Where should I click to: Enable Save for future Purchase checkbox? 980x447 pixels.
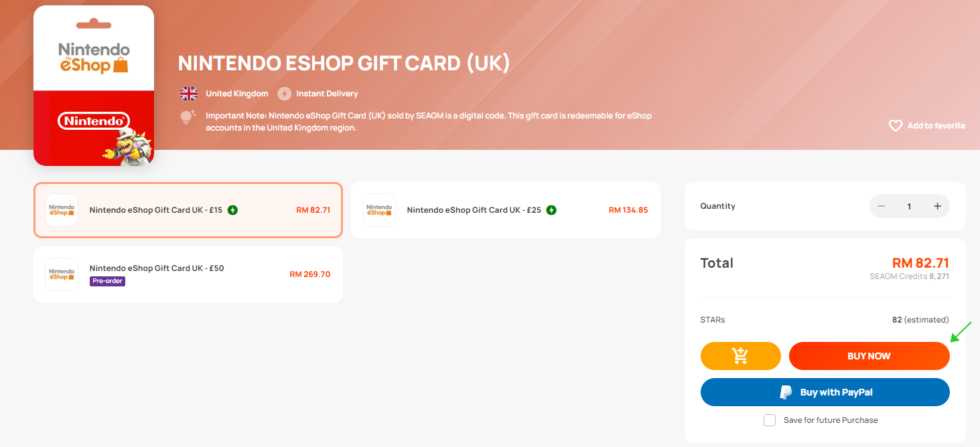click(770, 420)
